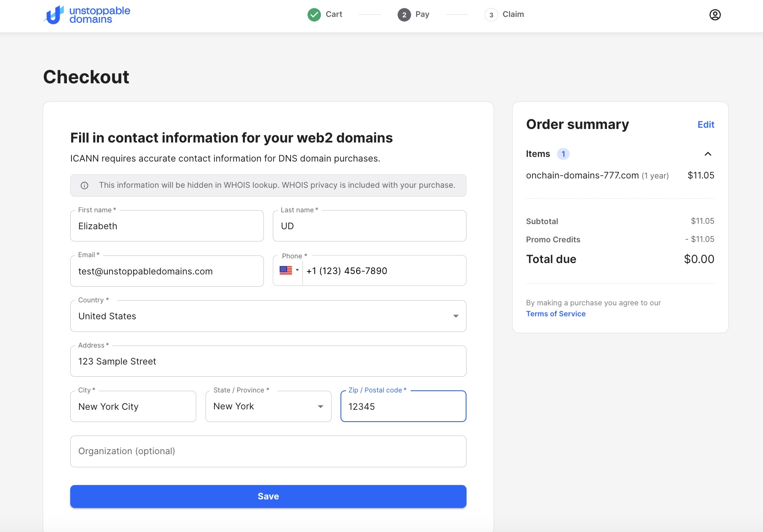Click Edit in Order summary
The width and height of the screenshot is (763, 532).
705,125
